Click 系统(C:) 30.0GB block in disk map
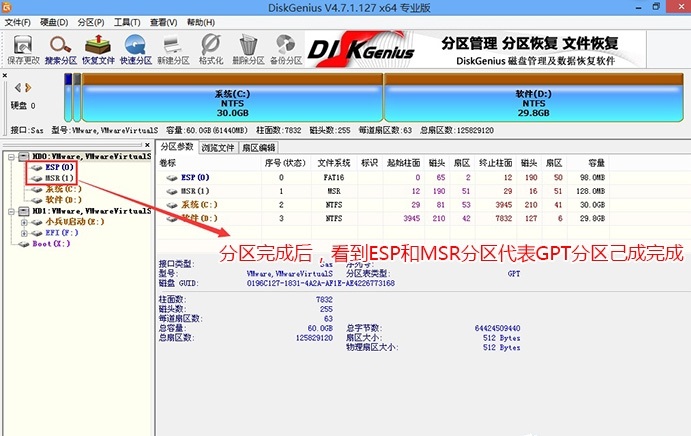Image resolution: width=691 pixels, height=436 pixels. click(x=232, y=97)
